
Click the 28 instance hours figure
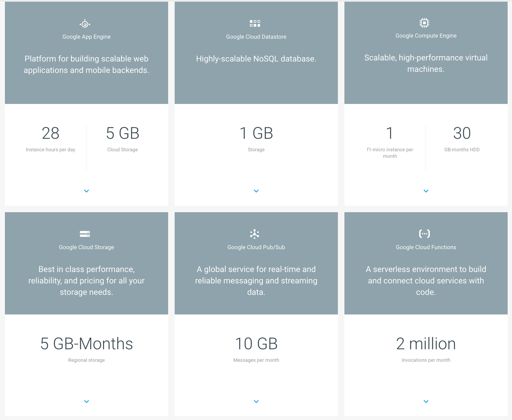(51, 133)
